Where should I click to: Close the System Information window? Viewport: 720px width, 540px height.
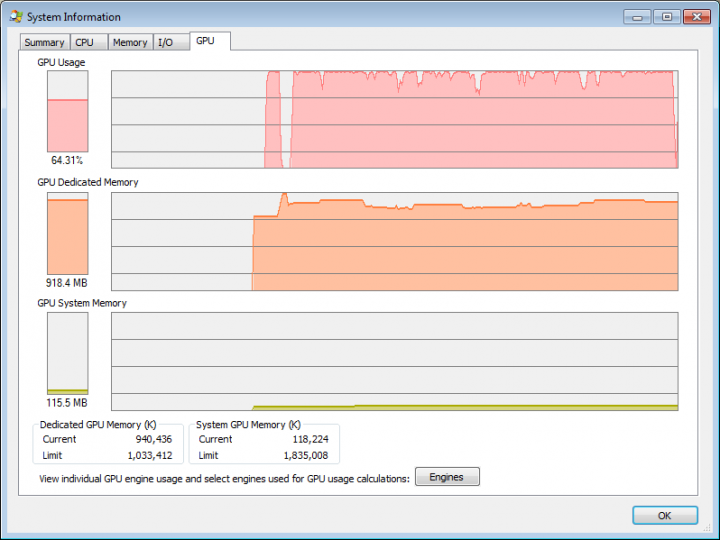(x=697, y=17)
